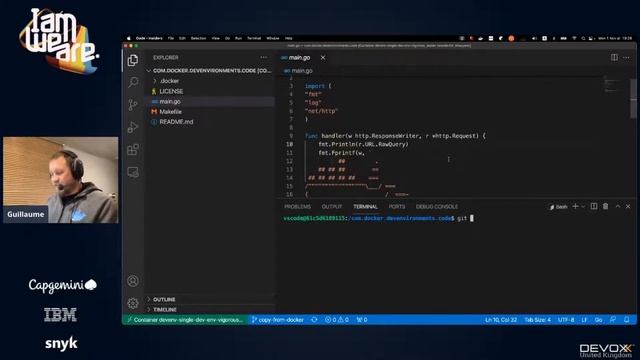
Task: Open the Source Control view icon
Action: coord(133,105)
